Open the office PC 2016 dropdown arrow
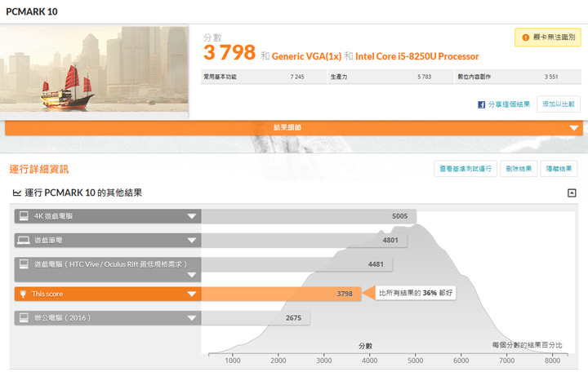This screenshot has width=588, height=372. (x=191, y=318)
